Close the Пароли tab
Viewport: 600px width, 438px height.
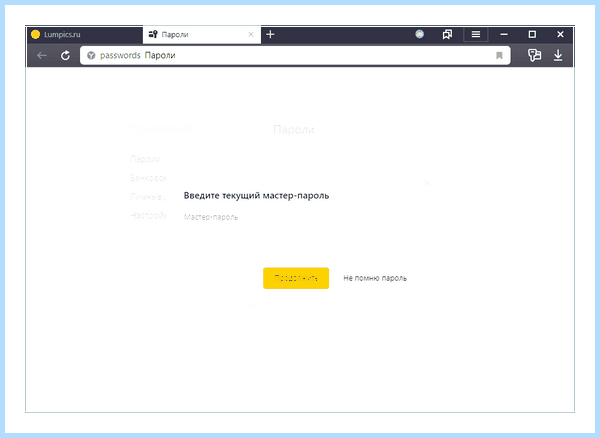(251, 34)
